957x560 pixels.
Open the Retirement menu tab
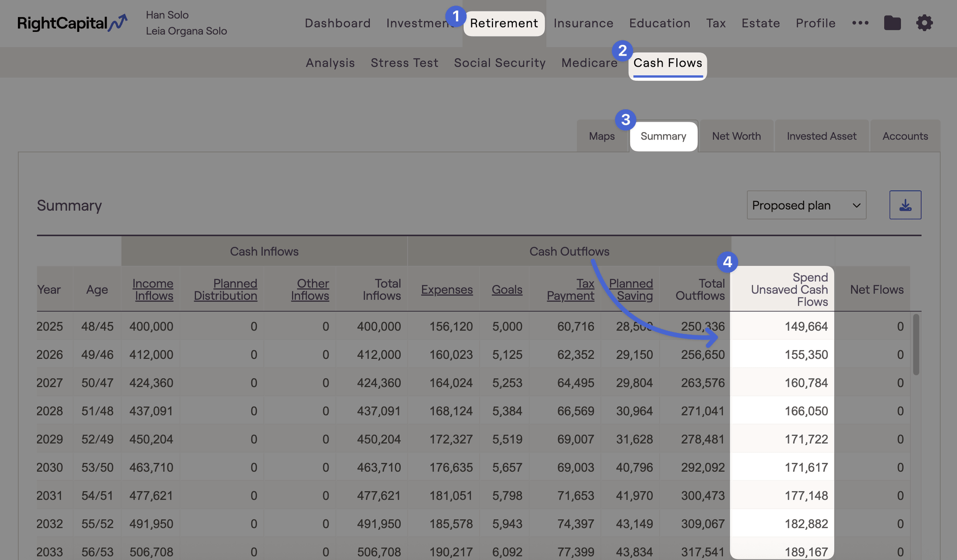coord(504,23)
